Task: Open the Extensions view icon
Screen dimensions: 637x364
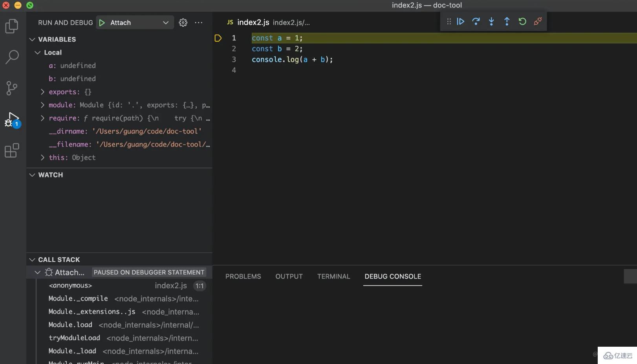Action: 12,150
